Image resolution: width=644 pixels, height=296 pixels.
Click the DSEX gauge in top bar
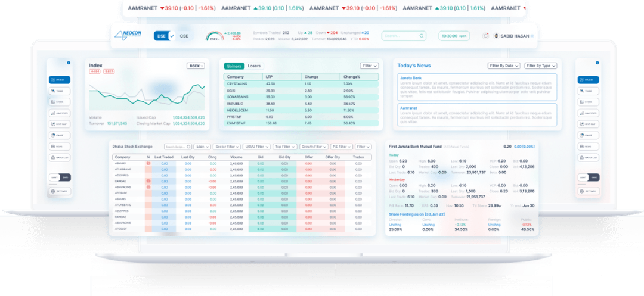click(215, 36)
